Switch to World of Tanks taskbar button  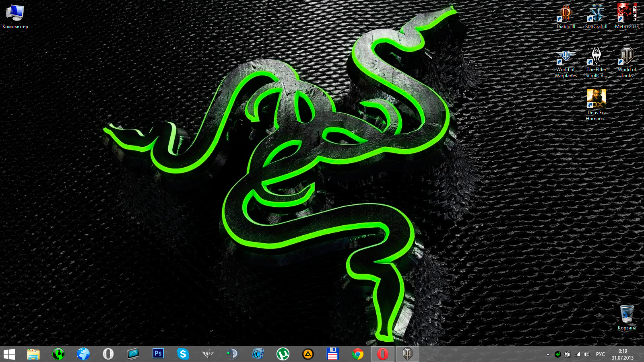407,354
